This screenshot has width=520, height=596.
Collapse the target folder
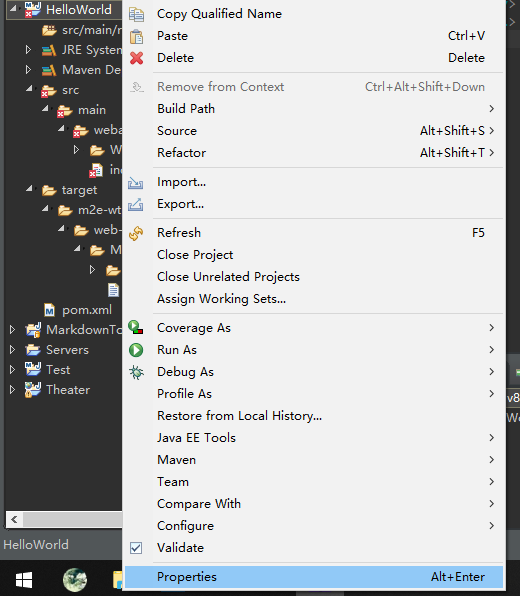point(29,189)
